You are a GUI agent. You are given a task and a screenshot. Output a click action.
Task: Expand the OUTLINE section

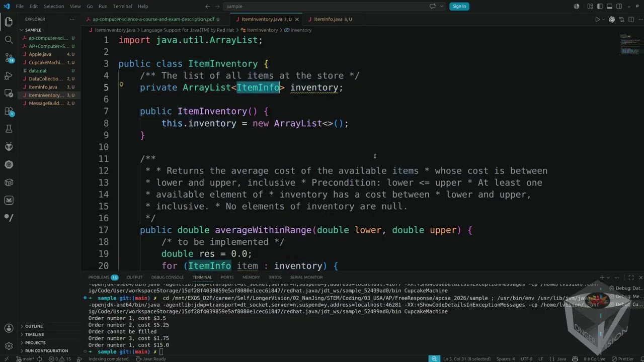click(34, 326)
